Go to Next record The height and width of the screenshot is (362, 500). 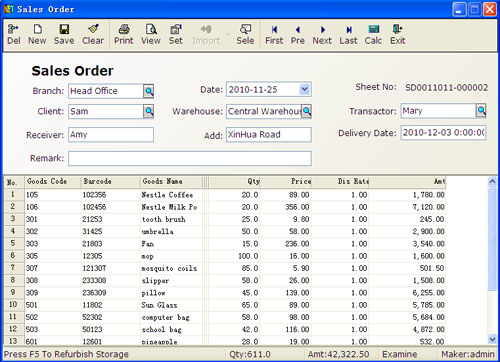pyautogui.click(x=322, y=34)
